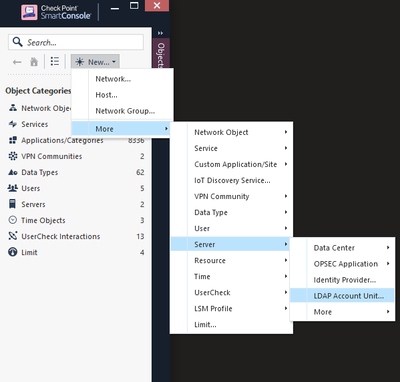Click the Network Objects category icon

click(x=13, y=108)
